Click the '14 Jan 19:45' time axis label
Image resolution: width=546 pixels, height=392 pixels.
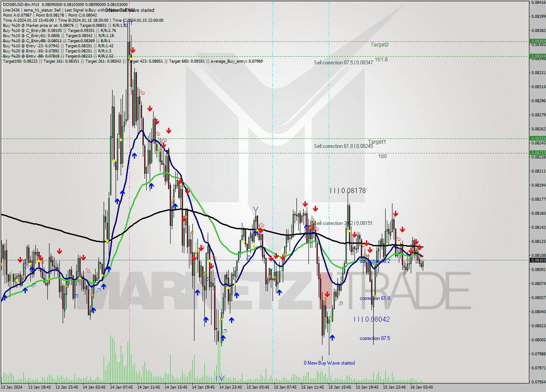(x=203, y=388)
